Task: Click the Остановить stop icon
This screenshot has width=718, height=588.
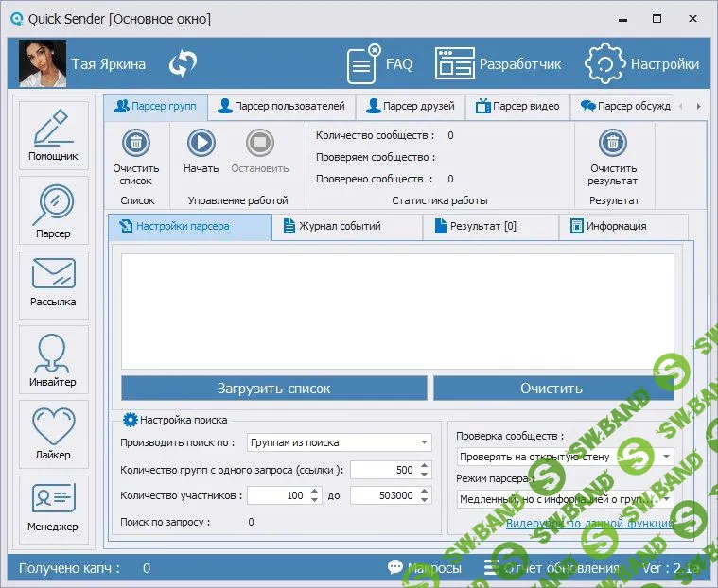Action: point(259,143)
